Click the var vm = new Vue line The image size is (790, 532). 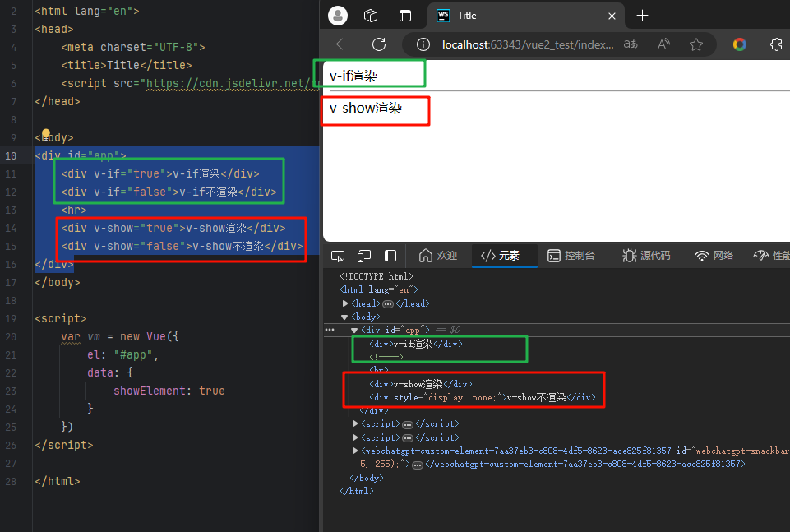[120, 336]
